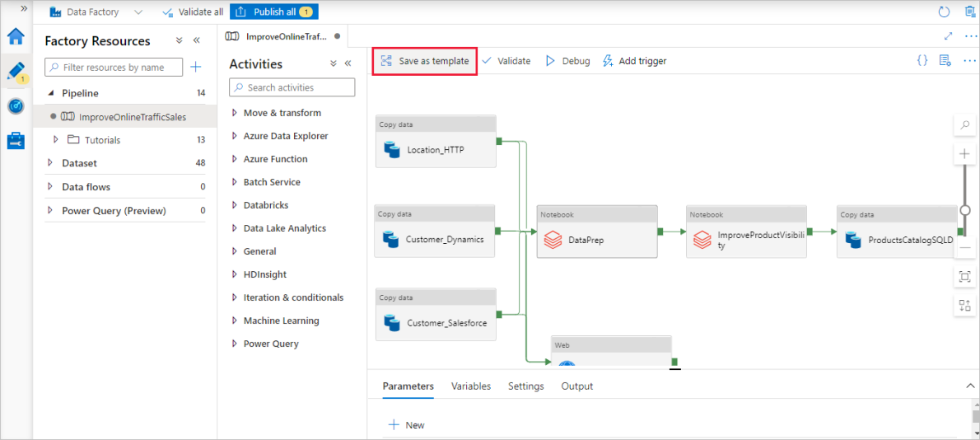Open the code view braces icon
This screenshot has height=440, width=980.
922,61
